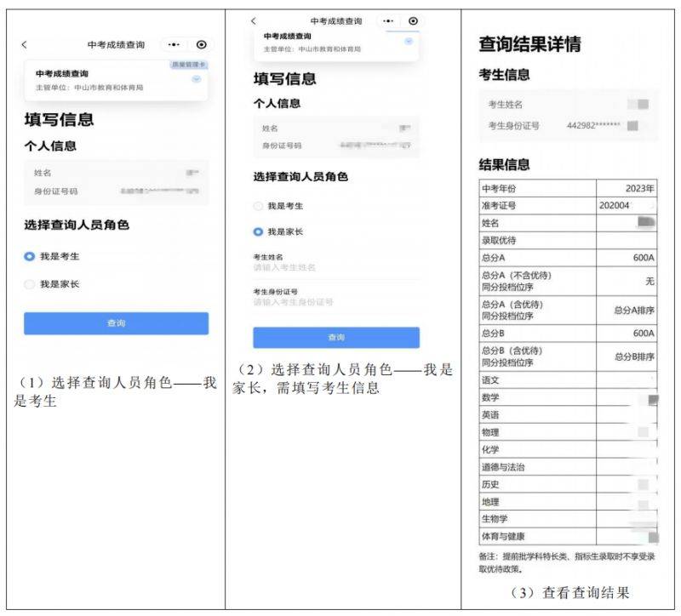Click the 总分A row showing 600A

click(x=568, y=257)
